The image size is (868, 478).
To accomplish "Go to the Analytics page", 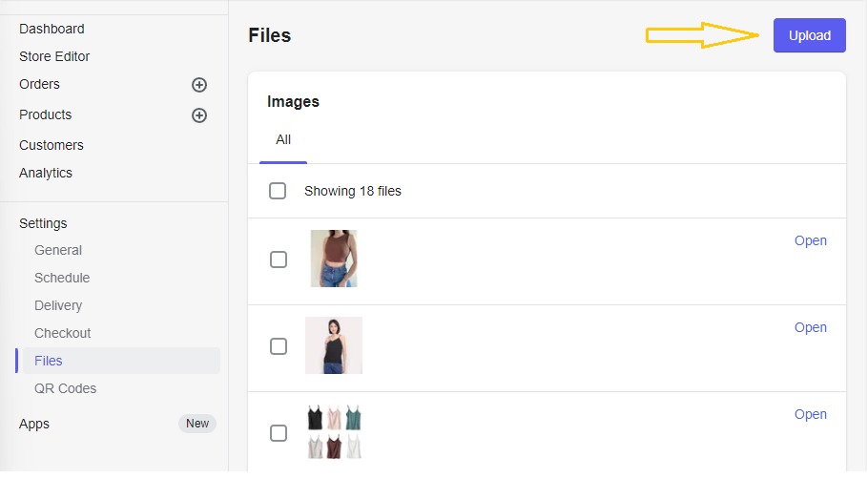I will click(46, 173).
